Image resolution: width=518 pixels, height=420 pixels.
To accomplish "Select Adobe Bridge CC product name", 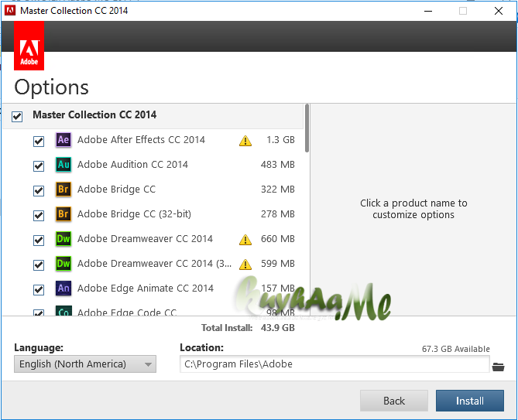I will pos(116,189).
